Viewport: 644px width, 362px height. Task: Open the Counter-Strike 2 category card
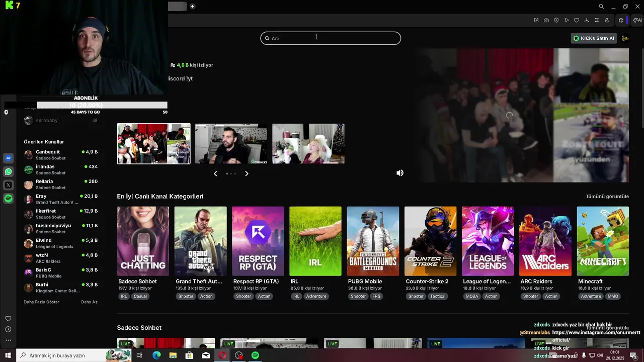coord(430,241)
